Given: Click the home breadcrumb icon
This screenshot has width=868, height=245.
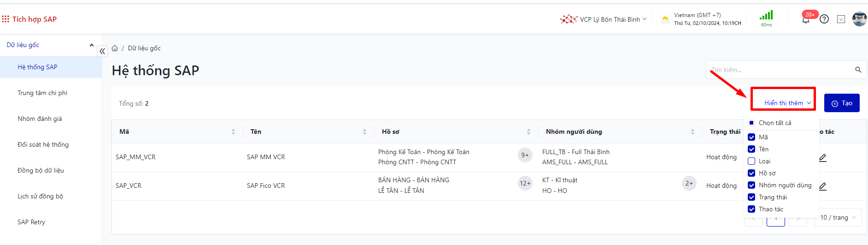Looking at the screenshot, I should [x=115, y=48].
